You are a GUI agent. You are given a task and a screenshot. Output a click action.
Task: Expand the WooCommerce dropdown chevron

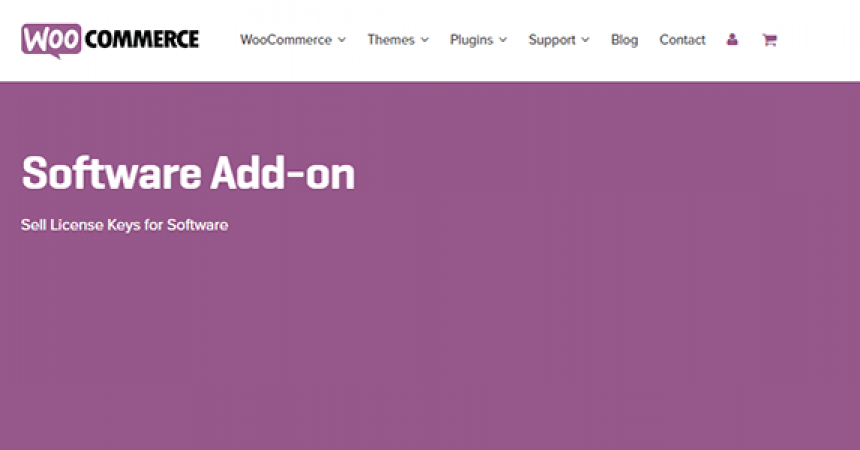click(342, 40)
